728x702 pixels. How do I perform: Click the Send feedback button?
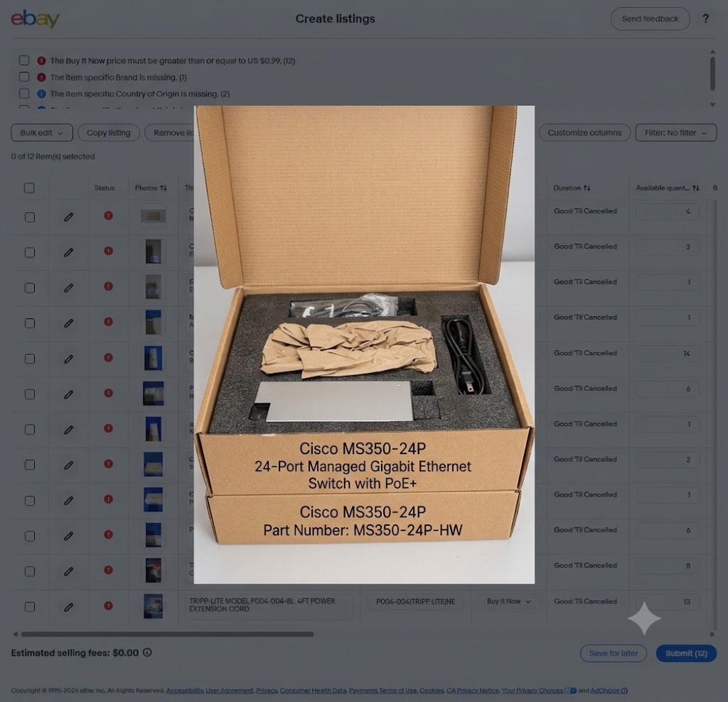[650, 18]
